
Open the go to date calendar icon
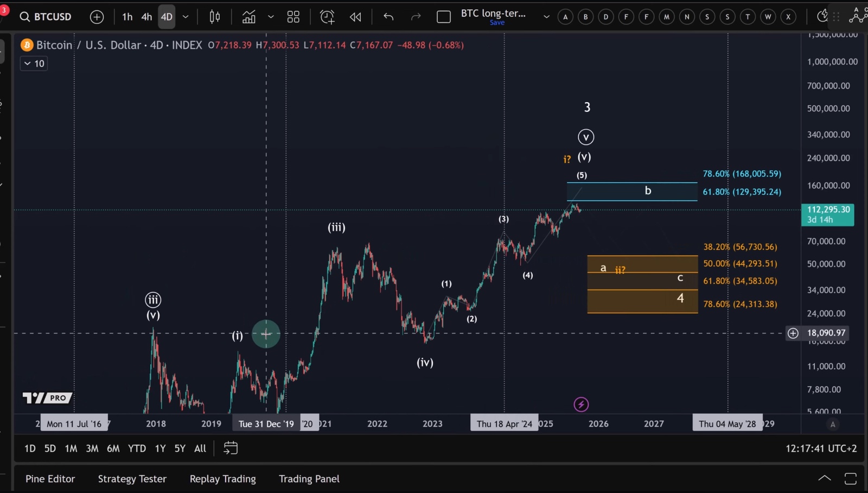click(x=231, y=448)
